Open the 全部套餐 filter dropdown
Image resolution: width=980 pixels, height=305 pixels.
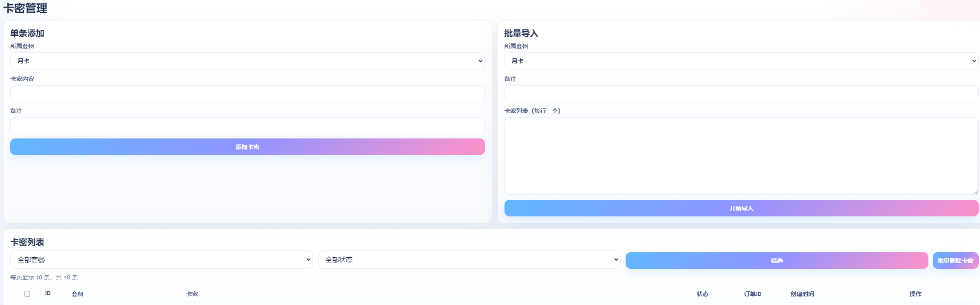point(162,260)
